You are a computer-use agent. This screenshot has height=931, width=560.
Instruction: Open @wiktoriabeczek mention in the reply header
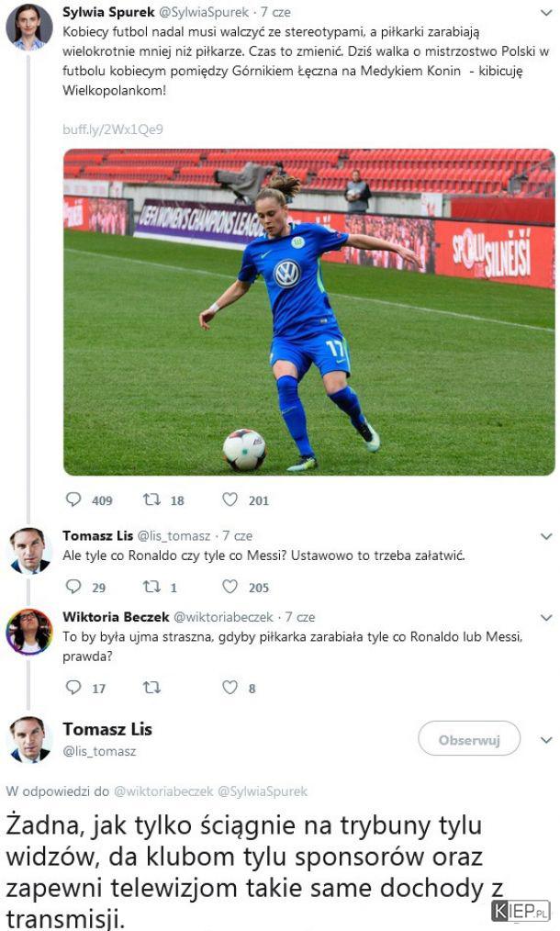click(163, 791)
